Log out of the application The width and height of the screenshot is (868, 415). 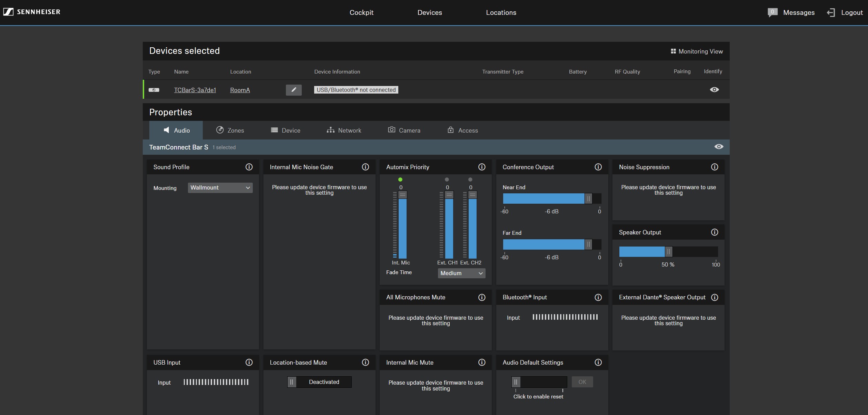[845, 12]
